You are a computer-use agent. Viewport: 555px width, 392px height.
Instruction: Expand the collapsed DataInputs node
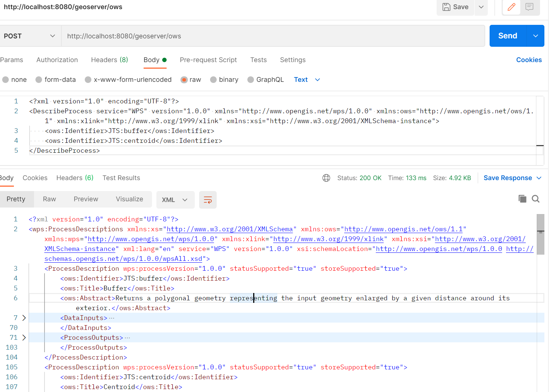pos(24,318)
